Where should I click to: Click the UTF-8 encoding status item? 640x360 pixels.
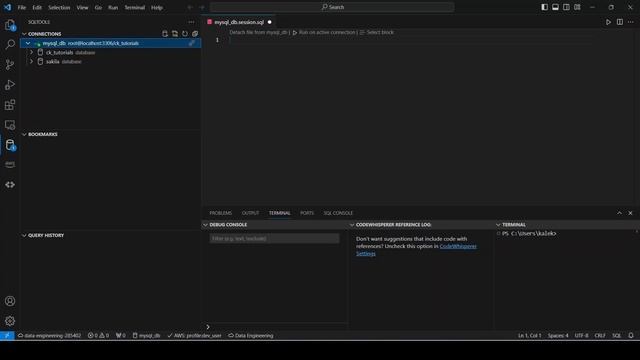[x=581, y=336]
